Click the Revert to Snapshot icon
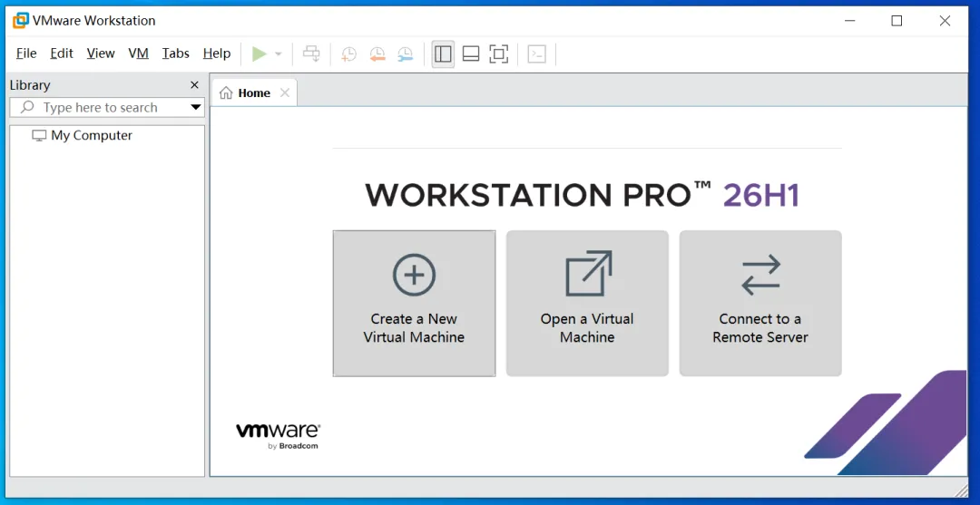The image size is (980, 505). click(377, 54)
